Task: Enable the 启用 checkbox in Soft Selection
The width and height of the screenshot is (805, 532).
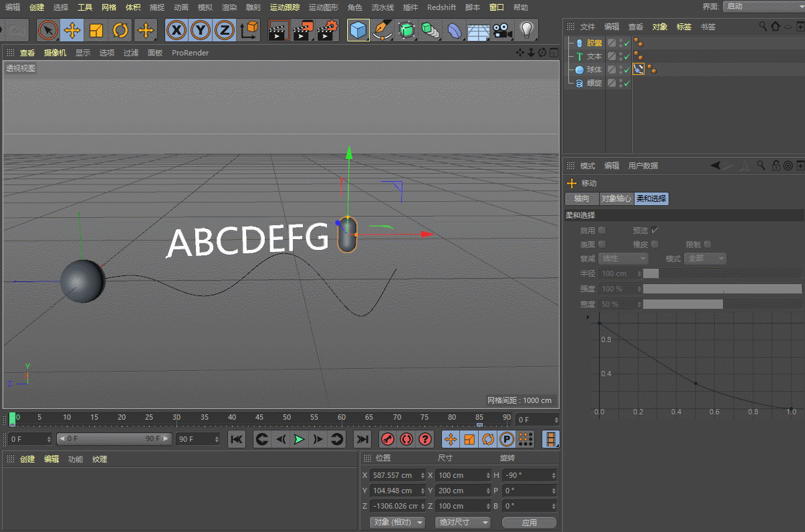Action: tap(602, 230)
